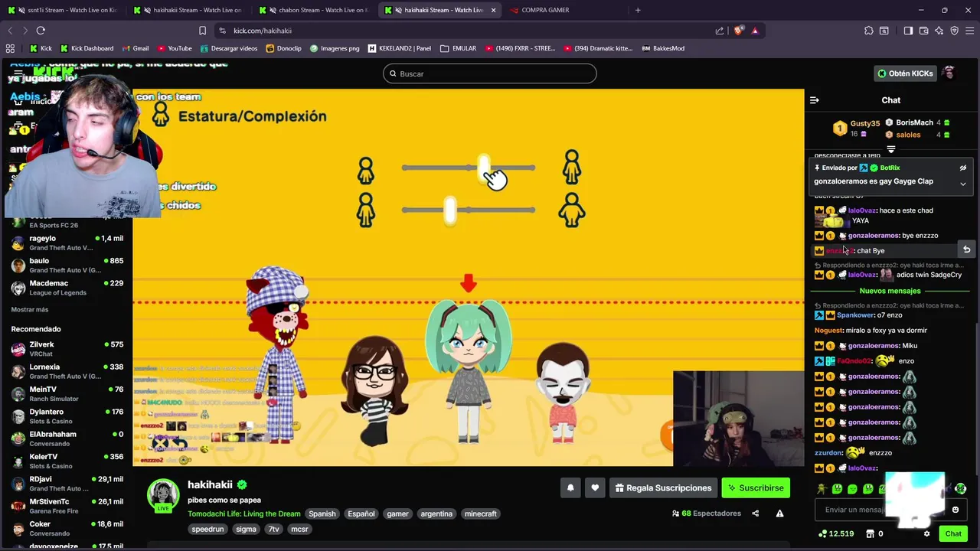
Task: Open Brave Shields lion icon
Action: 738,31
